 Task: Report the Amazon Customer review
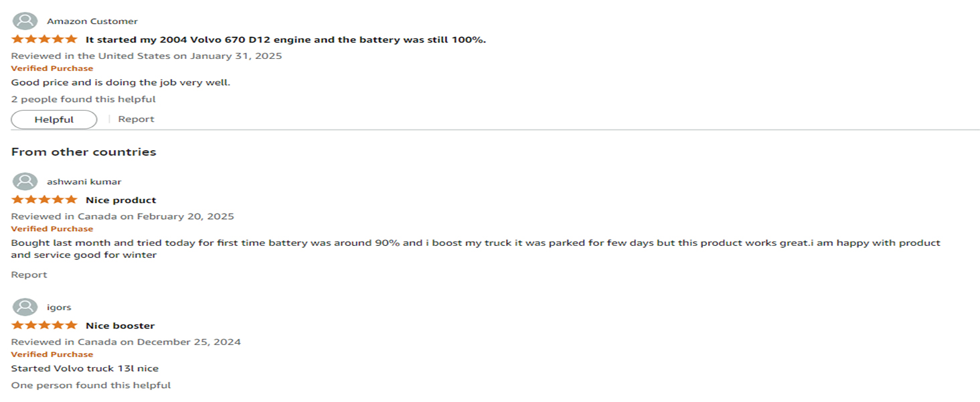(136, 119)
